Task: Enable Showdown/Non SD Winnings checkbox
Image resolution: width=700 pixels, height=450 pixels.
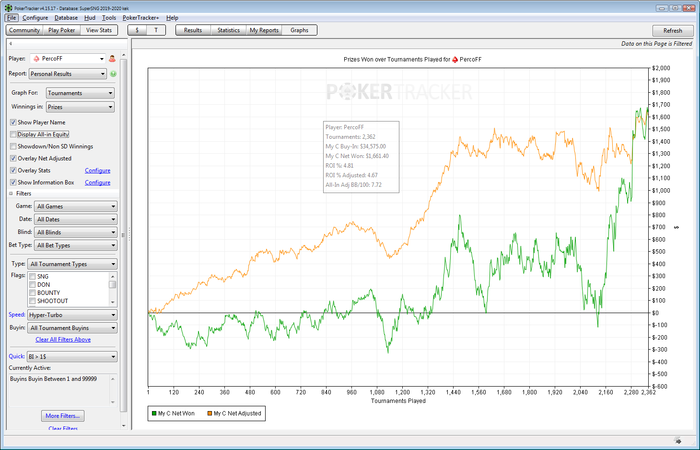Action: [x=13, y=146]
